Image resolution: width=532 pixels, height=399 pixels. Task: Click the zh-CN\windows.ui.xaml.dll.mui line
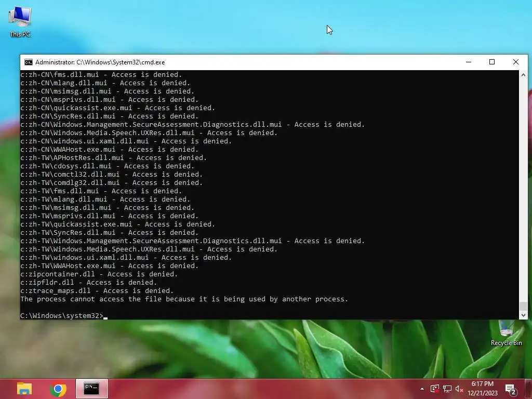click(126, 141)
